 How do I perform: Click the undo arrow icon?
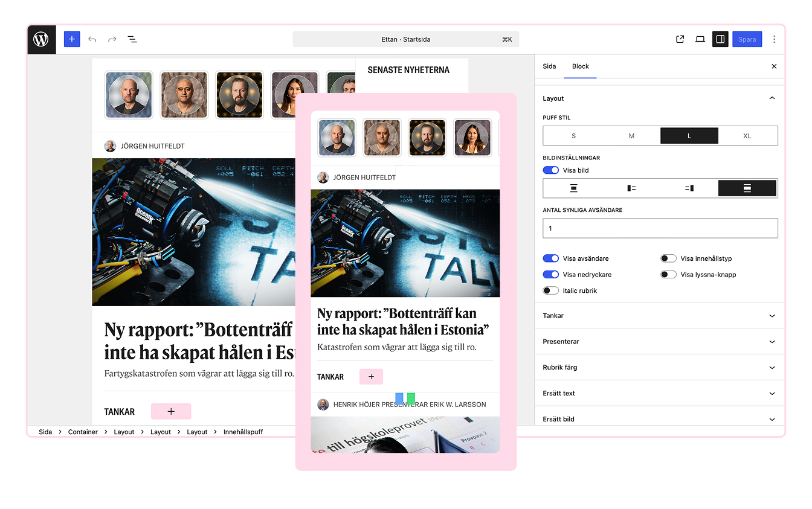[92, 39]
